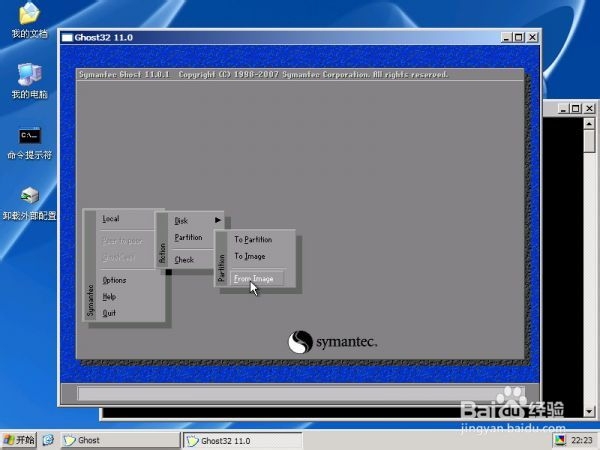600x450 pixels.
Task: Click scroll down arrow in console window
Action: [589, 411]
